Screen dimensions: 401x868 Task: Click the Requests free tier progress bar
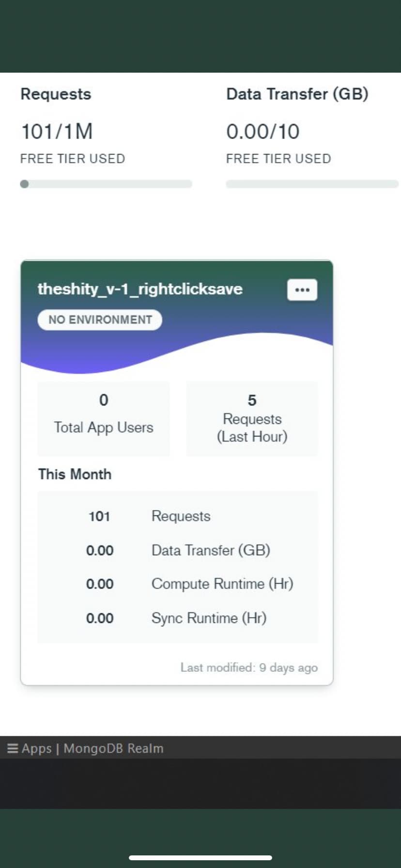[106, 184]
